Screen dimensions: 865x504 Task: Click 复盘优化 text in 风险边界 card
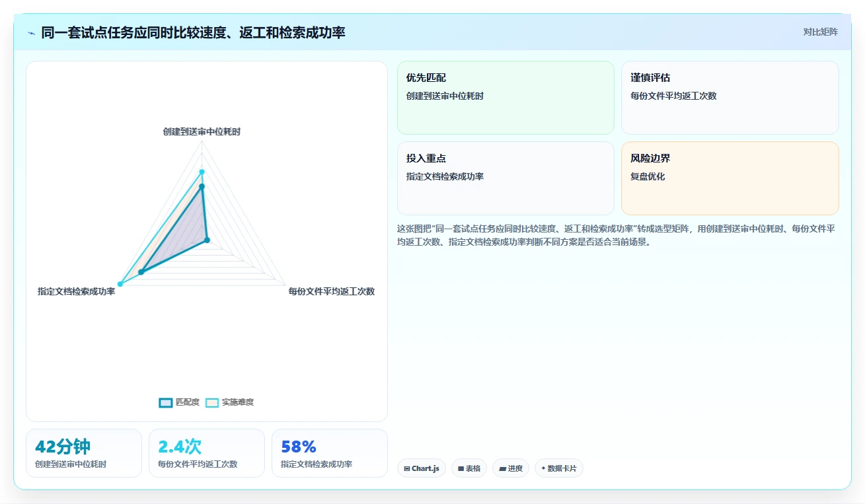click(648, 176)
